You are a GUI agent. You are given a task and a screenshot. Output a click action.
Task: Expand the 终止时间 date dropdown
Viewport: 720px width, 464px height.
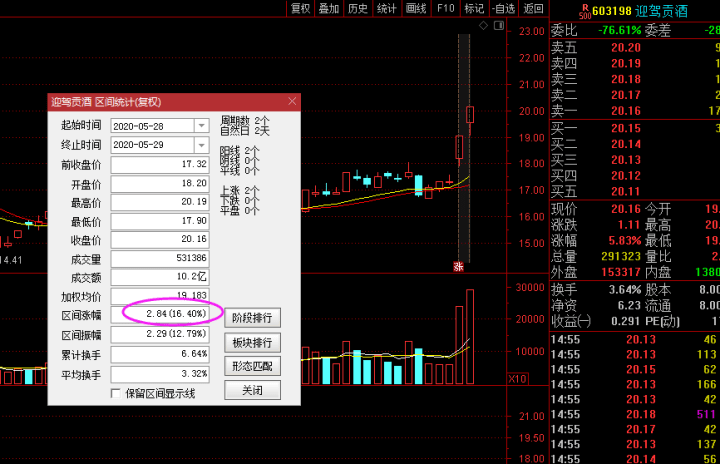point(202,145)
